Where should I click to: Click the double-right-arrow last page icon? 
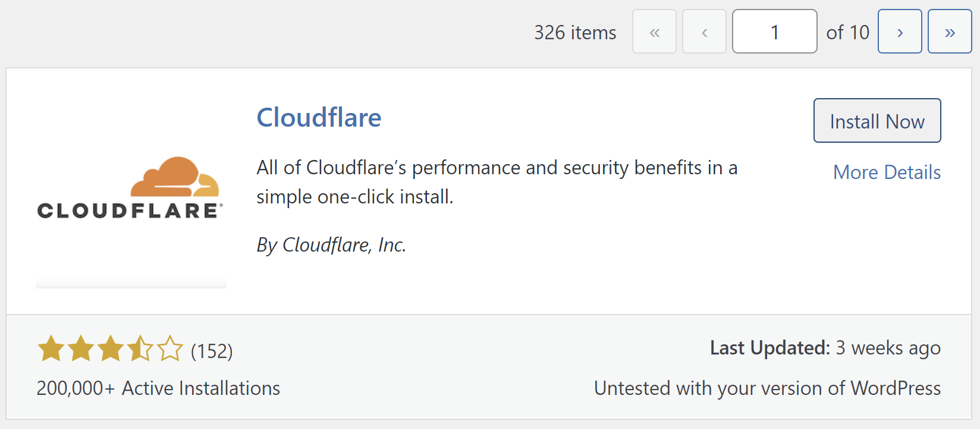click(950, 32)
